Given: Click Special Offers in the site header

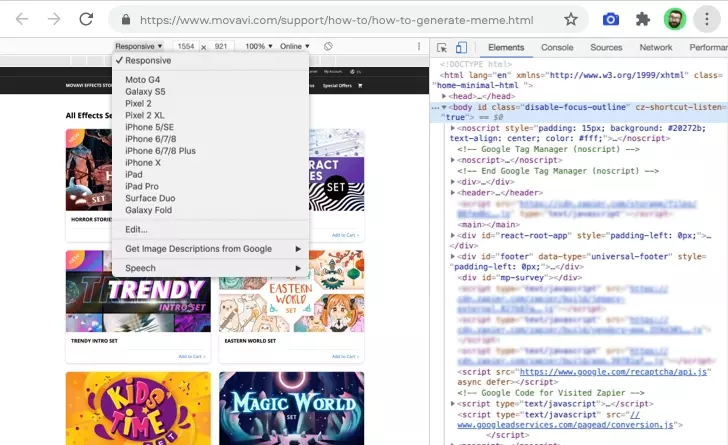Looking at the screenshot, I should (337, 85).
